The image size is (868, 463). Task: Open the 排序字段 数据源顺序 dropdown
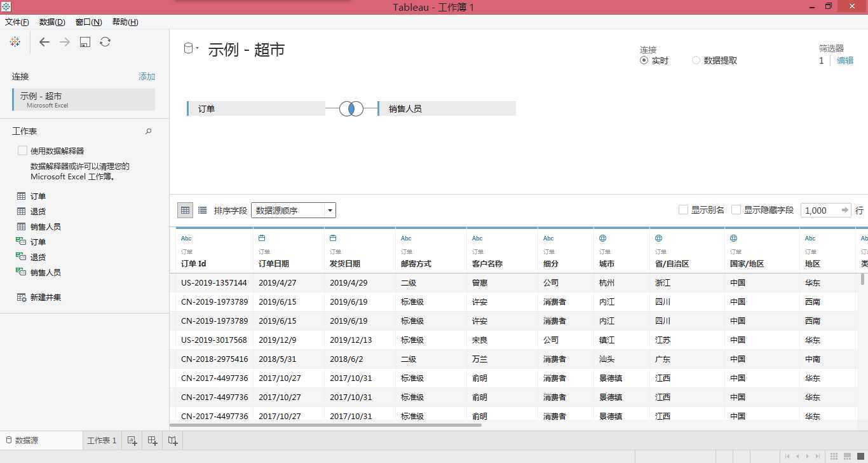coord(294,210)
